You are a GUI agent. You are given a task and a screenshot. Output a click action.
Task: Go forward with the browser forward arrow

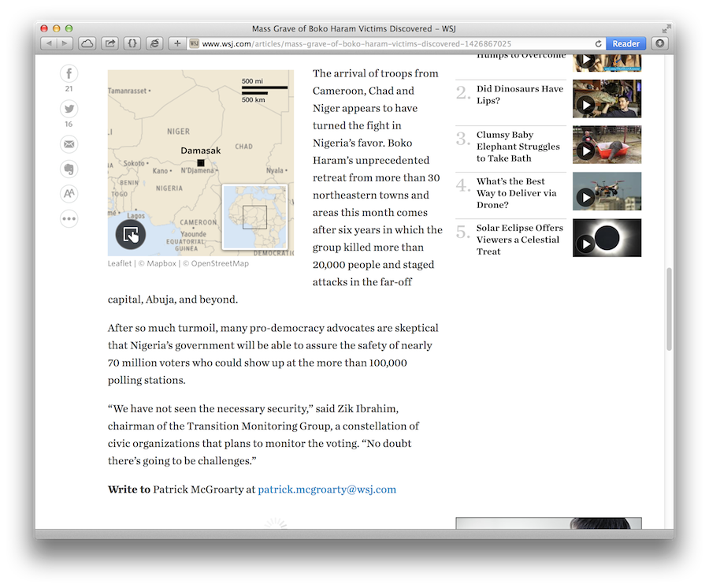point(65,43)
